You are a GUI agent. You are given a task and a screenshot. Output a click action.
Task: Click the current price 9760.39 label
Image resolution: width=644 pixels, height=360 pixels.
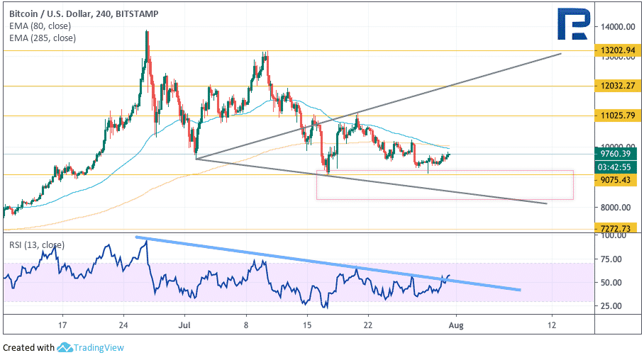616,154
